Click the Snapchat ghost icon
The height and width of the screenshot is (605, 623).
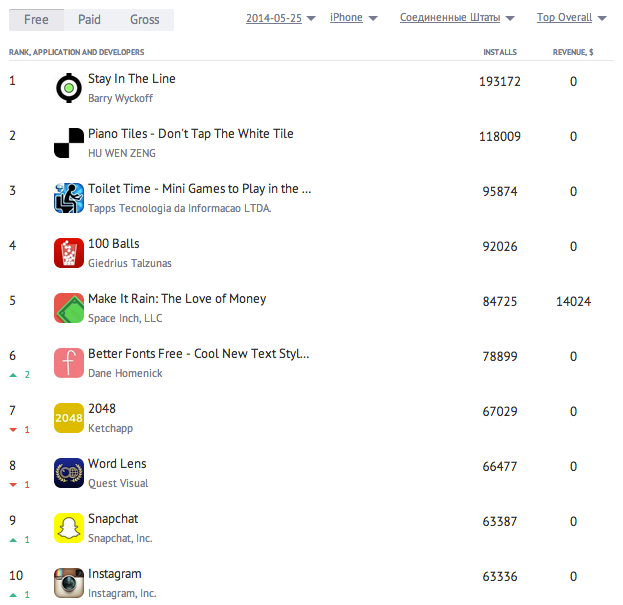(x=68, y=528)
